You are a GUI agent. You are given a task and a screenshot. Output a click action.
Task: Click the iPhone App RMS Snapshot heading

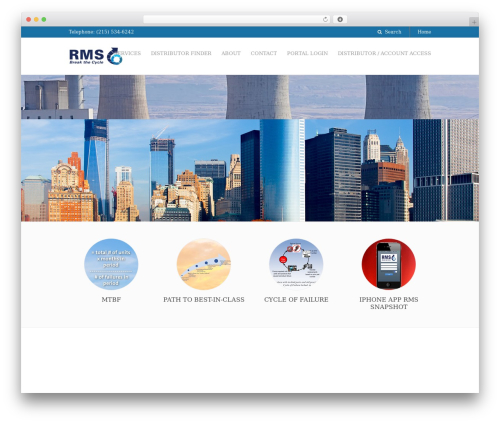[x=389, y=303]
